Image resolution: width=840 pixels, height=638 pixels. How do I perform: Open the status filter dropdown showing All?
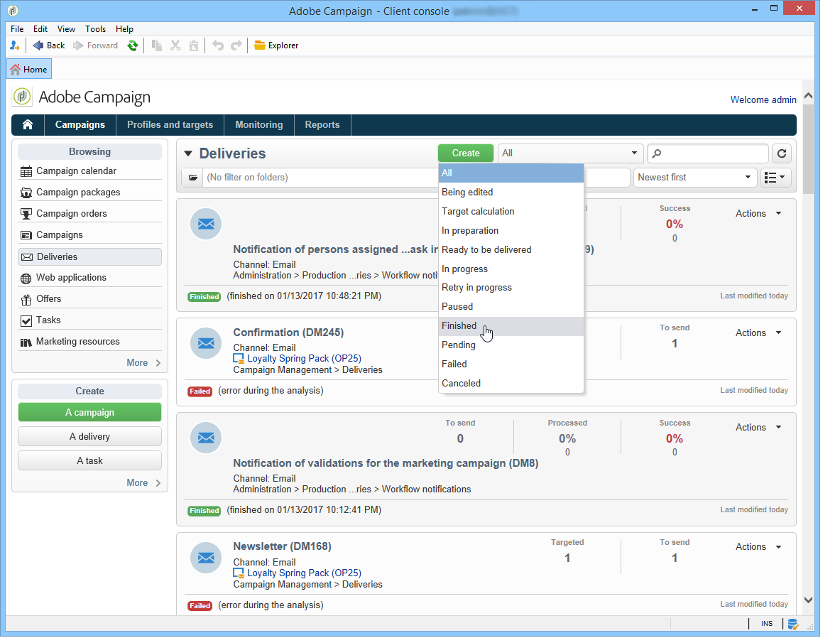click(570, 153)
